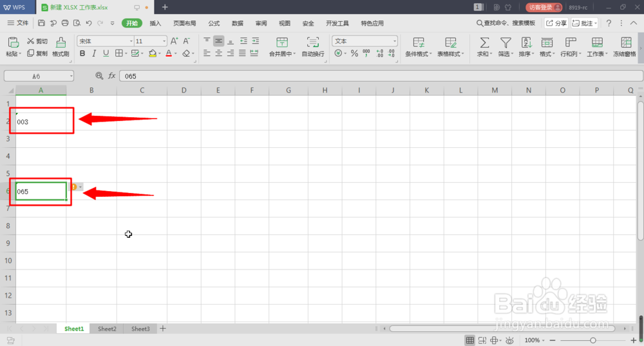This screenshot has width=644, height=346.
Task: Click the Print icon in quick access toolbar
Action: pyautogui.click(x=65, y=23)
